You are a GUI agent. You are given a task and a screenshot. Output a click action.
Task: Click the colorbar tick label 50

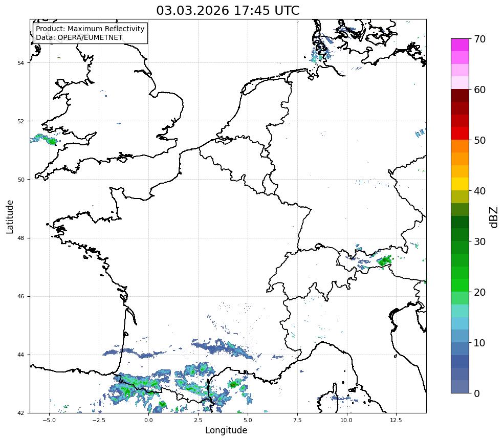479,141
